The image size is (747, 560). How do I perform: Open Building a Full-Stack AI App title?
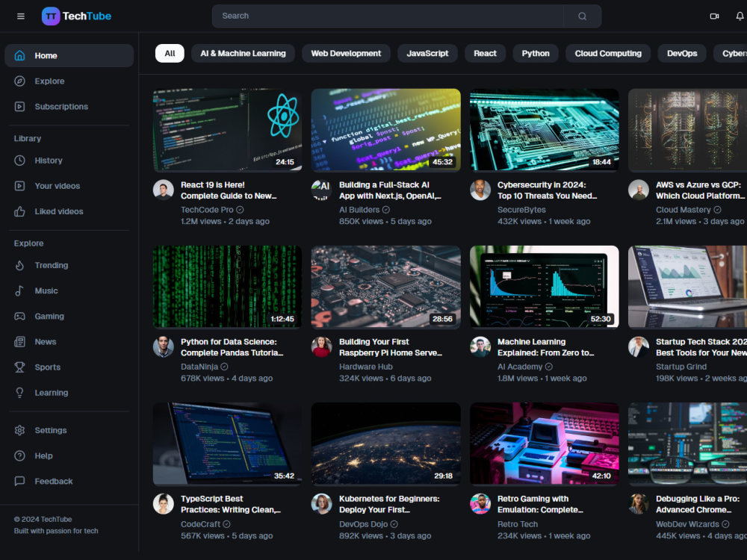point(390,190)
